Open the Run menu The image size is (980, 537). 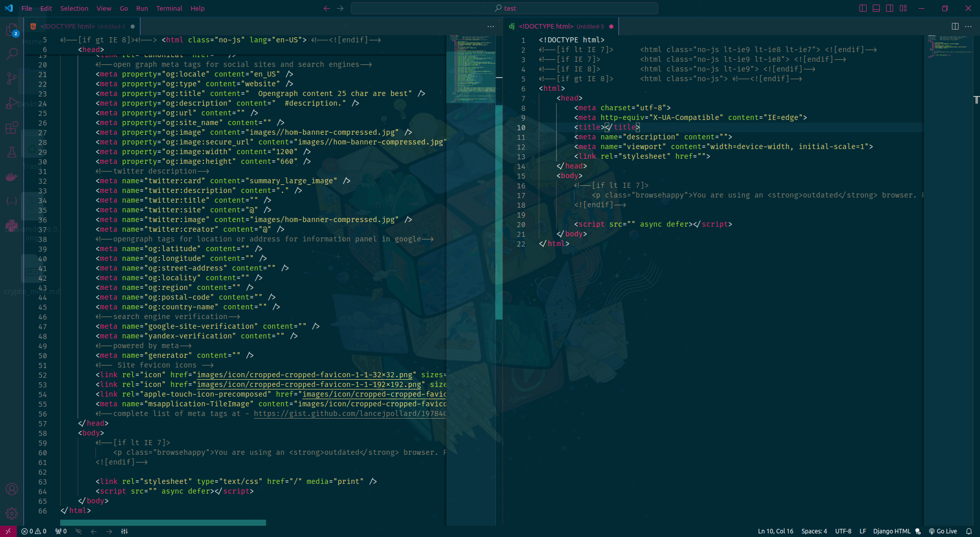point(142,8)
